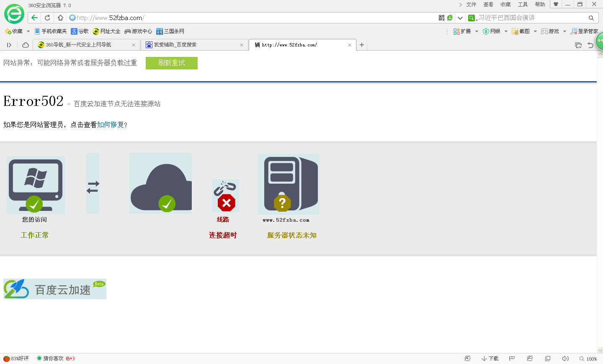Click the 83%好评 status item
Viewport: 603px width, 364px height.
click(x=16, y=359)
